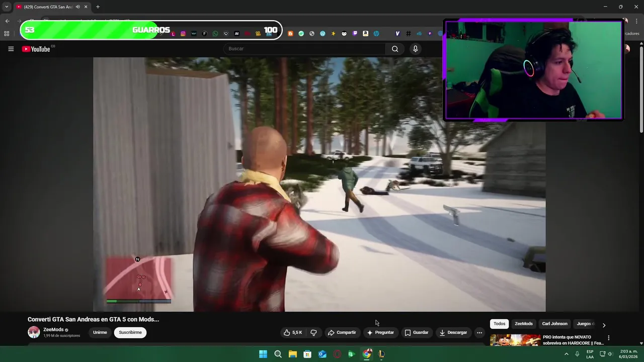Click the browser back arrow
644x362 pixels.
pyautogui.click(x=7, y=21)
